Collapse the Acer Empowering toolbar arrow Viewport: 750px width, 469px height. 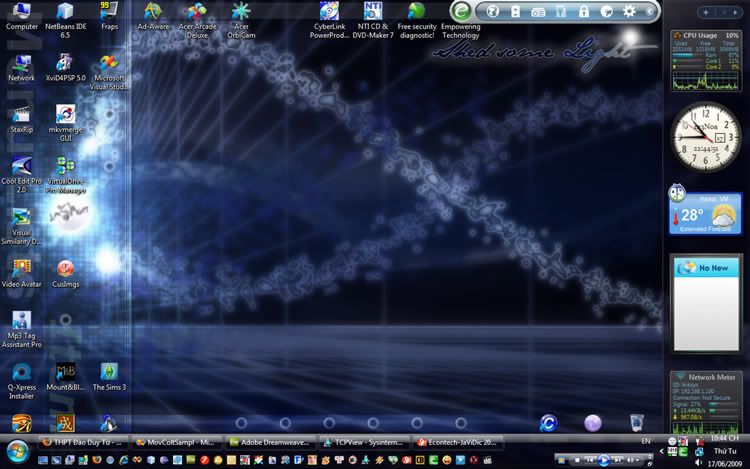tap(651, 11)
